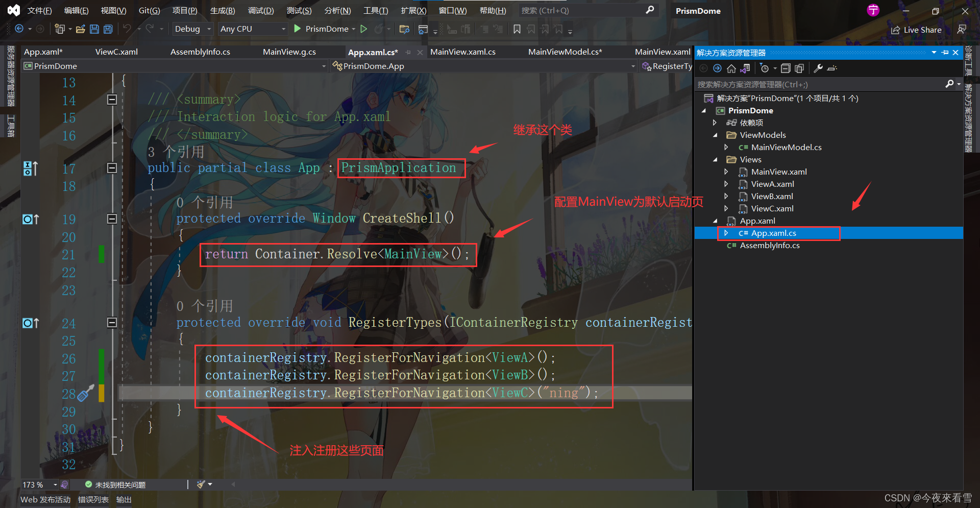Click Preview Selected Items icon in Solution Explorer
This screenshot has height=508, width=980.
[832, 68]
